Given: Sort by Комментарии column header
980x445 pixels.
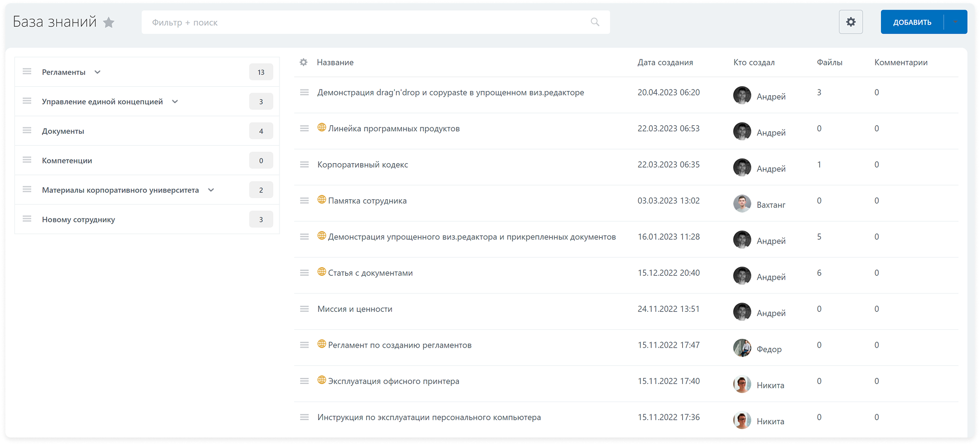Looking at the screenshot, I should point(901,62).
